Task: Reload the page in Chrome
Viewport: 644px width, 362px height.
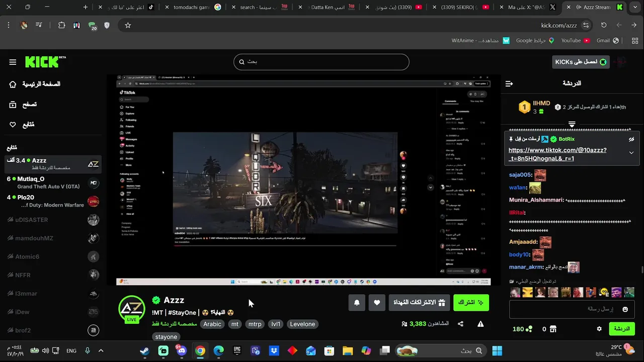Action: tap(604, 25)
